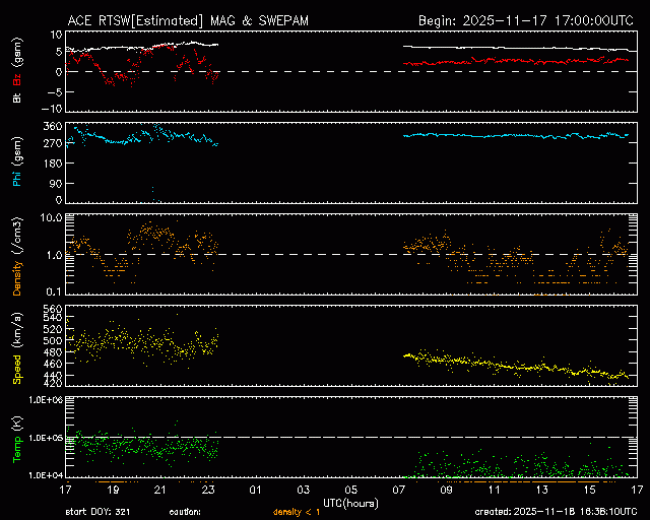
Task: Select the '(/cm3)' density units label
Action: click(x=17, y=235)
